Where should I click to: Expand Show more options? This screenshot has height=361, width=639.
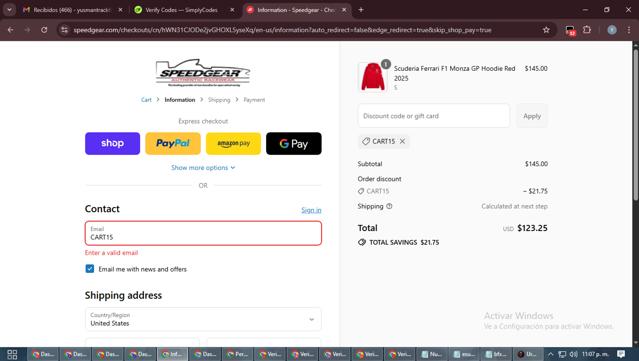[x=203, y=167]
